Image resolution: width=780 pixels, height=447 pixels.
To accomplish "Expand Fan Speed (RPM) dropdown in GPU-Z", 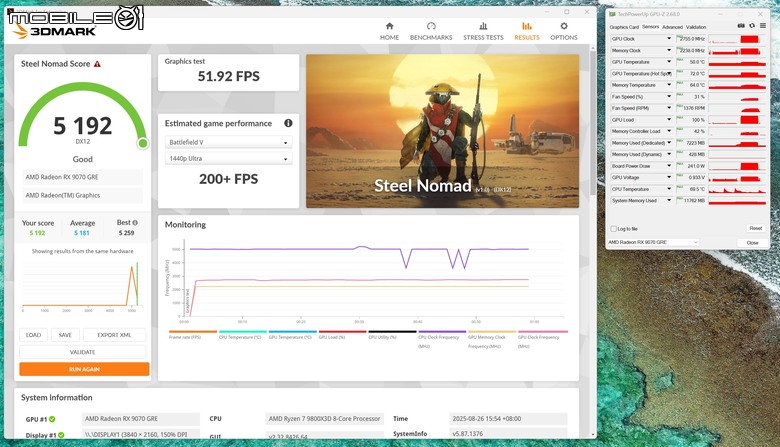I will 669,108.
